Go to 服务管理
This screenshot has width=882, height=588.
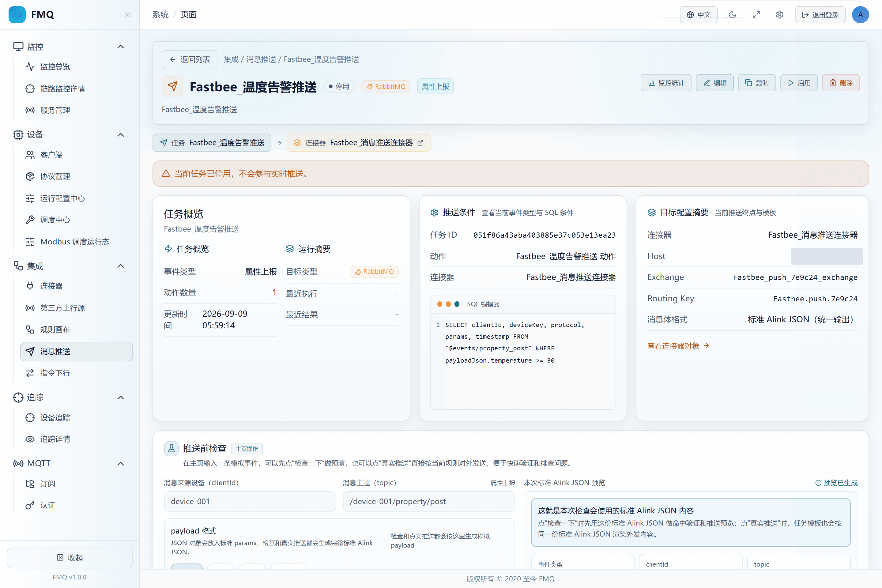pyautogui.click(x=77, y=110)
